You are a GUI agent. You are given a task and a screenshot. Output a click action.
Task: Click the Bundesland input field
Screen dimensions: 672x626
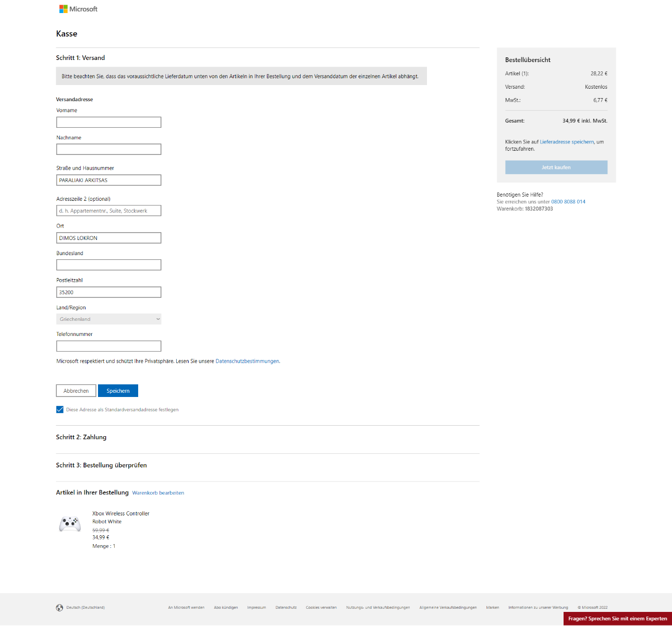click(x=108, y=265)
